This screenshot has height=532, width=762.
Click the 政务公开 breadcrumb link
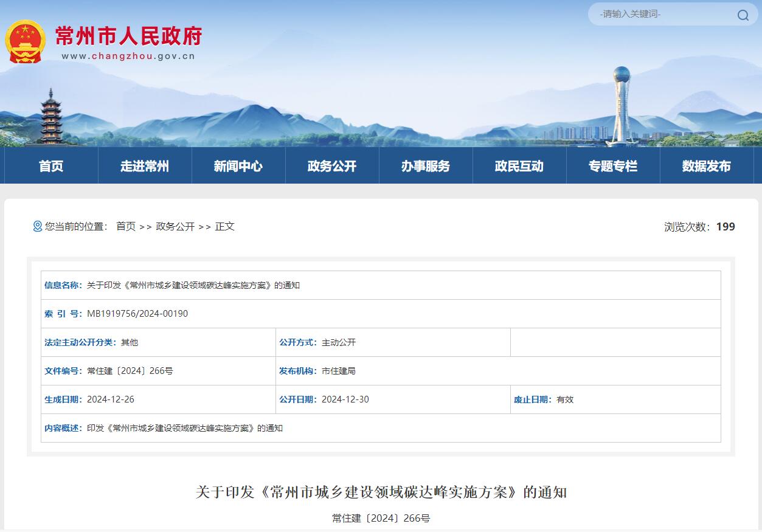tap(175, 226)
